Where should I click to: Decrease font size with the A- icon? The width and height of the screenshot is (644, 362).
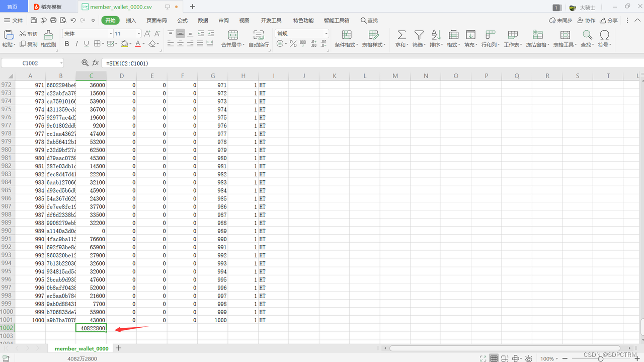tap(158, 33)
